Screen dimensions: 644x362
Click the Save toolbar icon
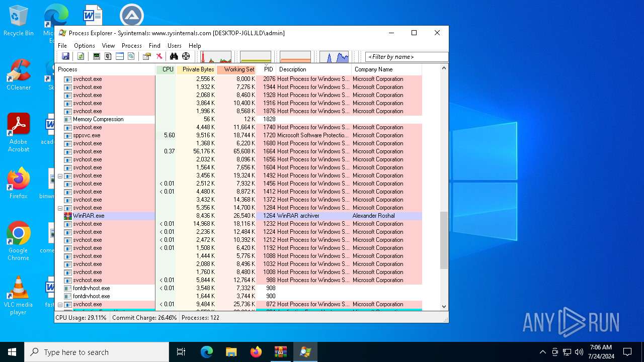(x=65, y=56)
